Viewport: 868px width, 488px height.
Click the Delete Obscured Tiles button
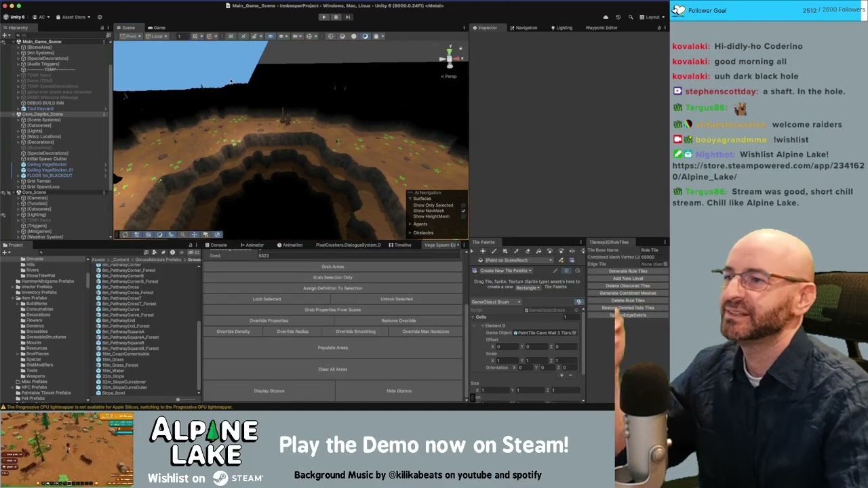point(628,285)
